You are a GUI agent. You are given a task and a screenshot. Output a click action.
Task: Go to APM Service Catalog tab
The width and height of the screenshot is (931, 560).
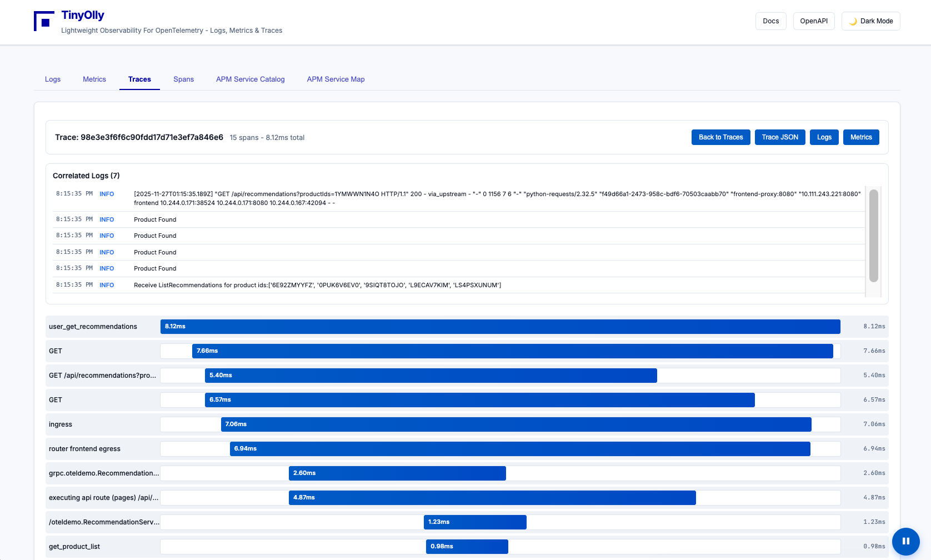(x=250, y=79)
